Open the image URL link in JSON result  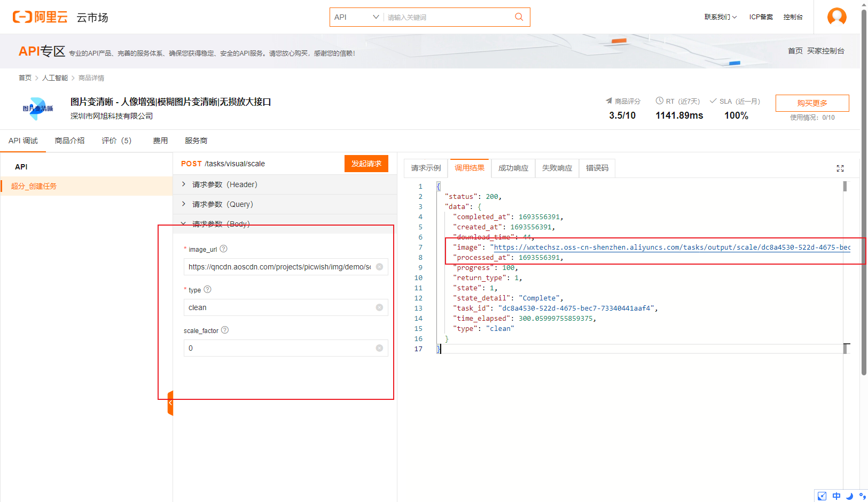tap(672, 248)
